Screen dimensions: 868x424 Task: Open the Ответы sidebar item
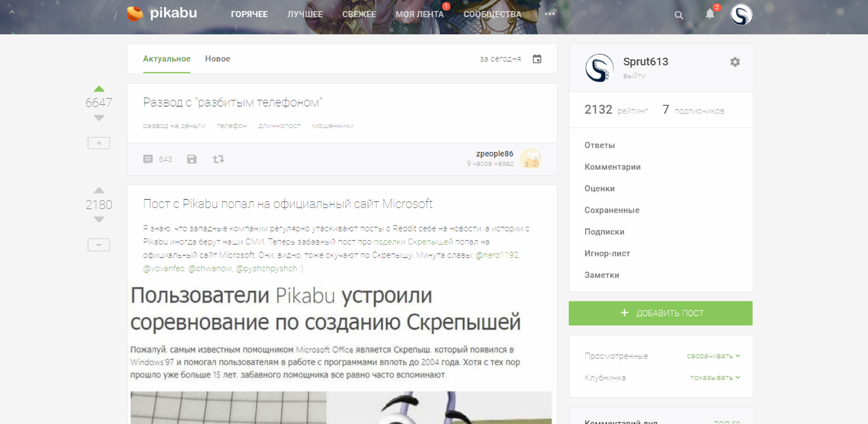(599, 145)
